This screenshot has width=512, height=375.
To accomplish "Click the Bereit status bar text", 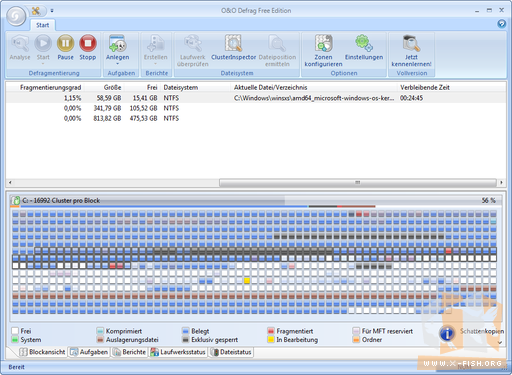I will (16, 367).
